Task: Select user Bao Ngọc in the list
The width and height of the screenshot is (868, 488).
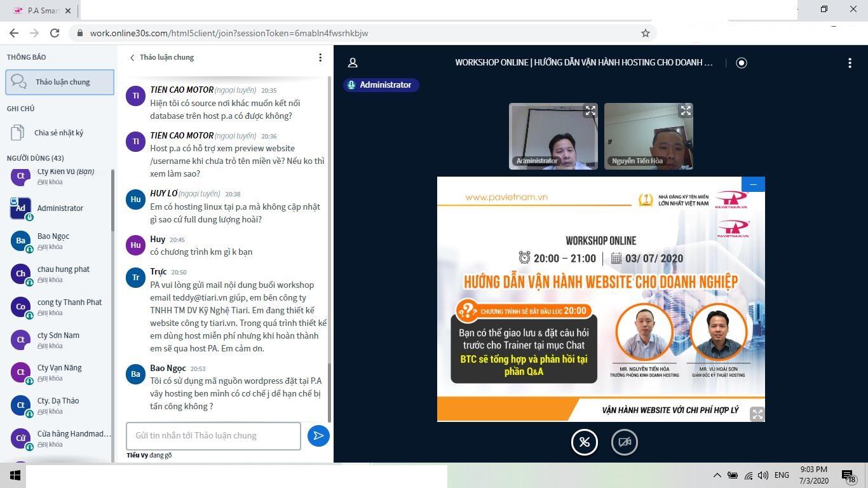Action: tap(60, 241)
